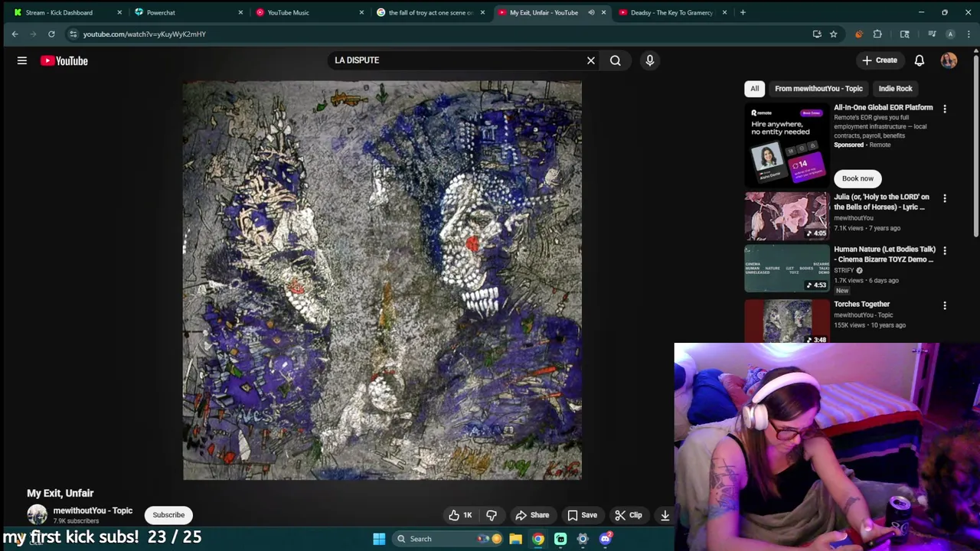Click the Book now ad button

coord(857,178)
